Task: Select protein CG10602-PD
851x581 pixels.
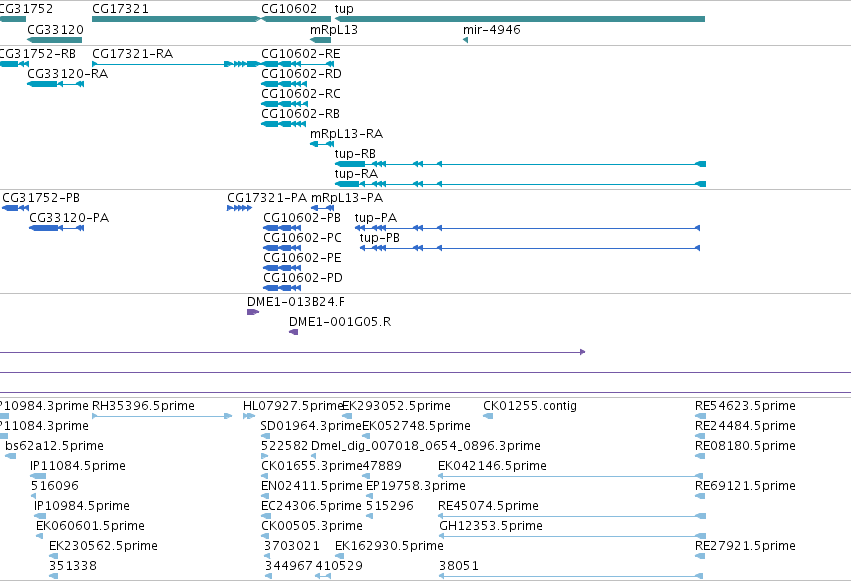Action: pos(282,289)
